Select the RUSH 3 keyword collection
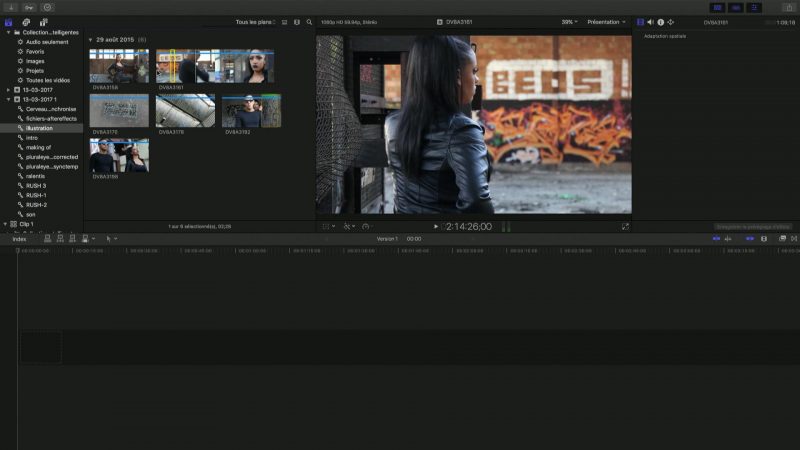 [x=36, y=186]
